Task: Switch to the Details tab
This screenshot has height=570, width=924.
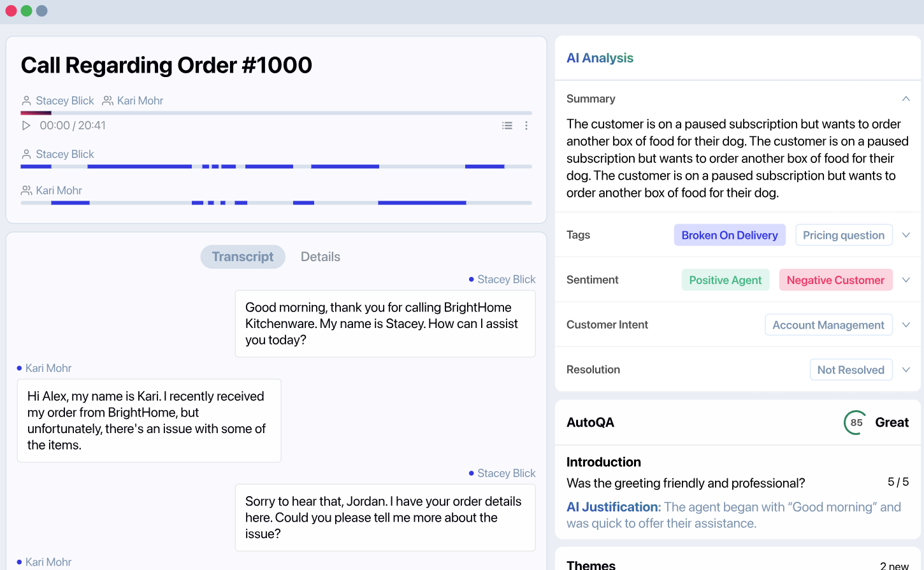Action: click(321, 257)
